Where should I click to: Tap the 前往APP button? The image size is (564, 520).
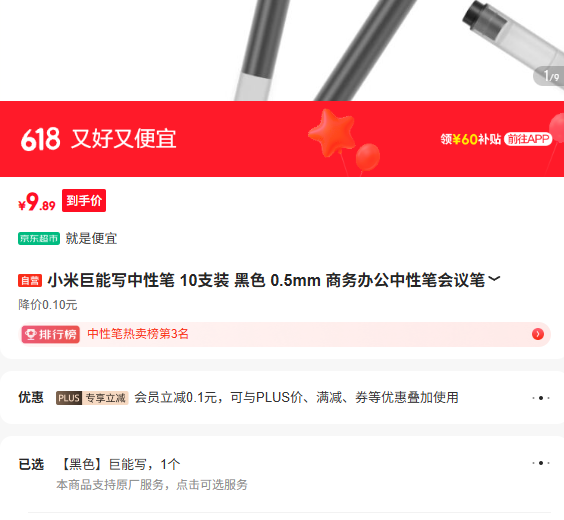(x=528, y=139)
